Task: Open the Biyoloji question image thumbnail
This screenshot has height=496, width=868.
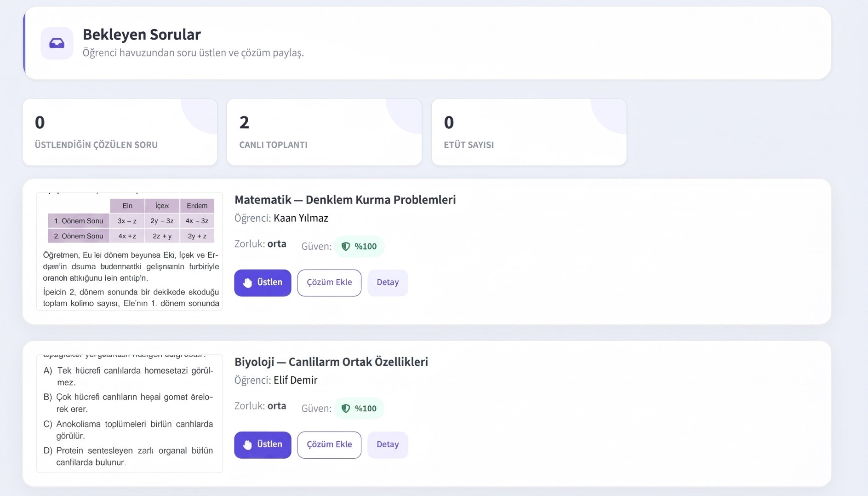Action: coord(130,413)
